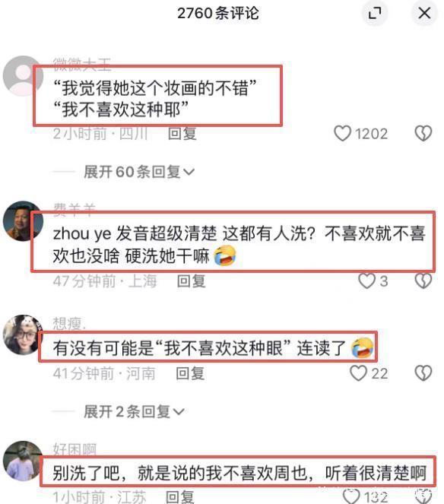444x504 pixels.
Task: Reply to the 41分钟前 河南 comment
Action: click(x=190, y=373)
